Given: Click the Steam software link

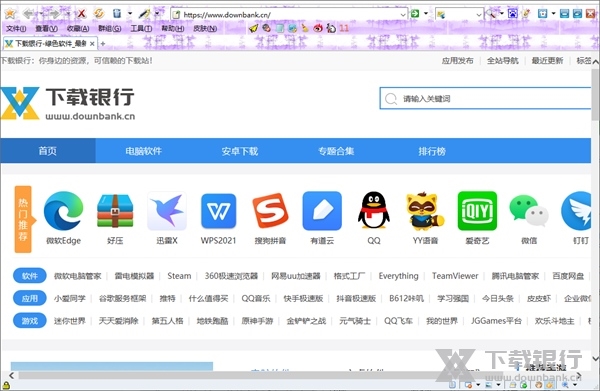Looking at the screenshot, I should pos(179,276).
